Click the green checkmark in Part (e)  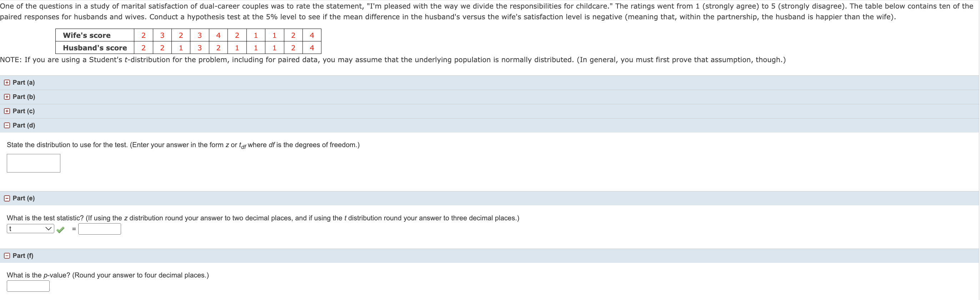pos(60,229)
